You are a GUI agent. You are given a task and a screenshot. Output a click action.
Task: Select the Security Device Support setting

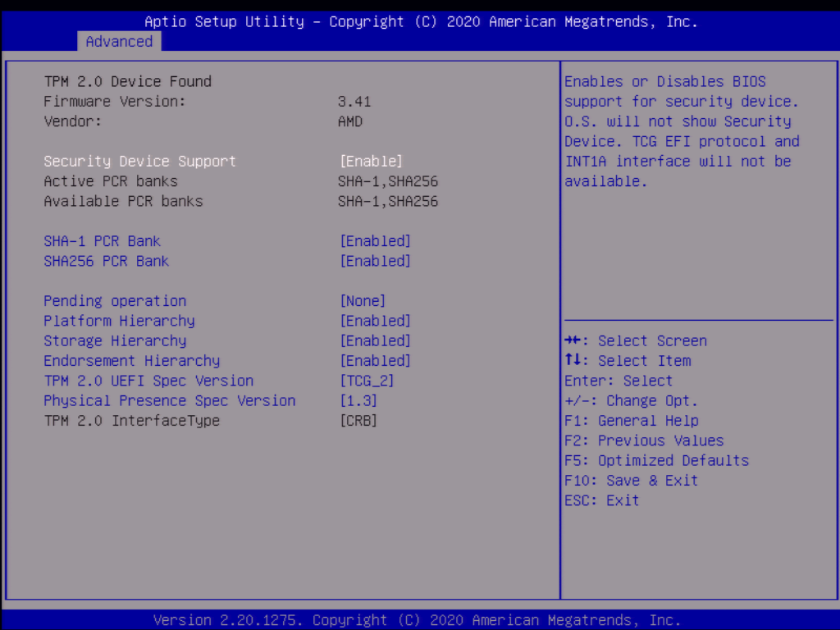coord(139,162)
